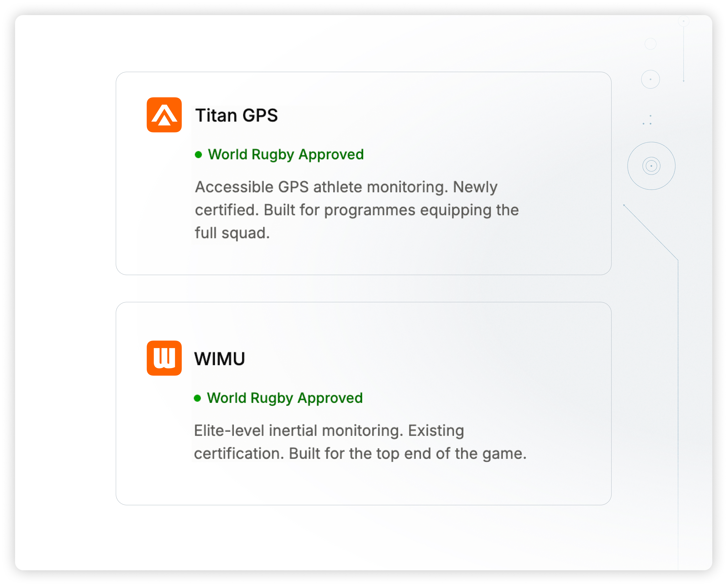Click the diagonal arrow line graphic

pyautogui.click(x=651, y=232)
